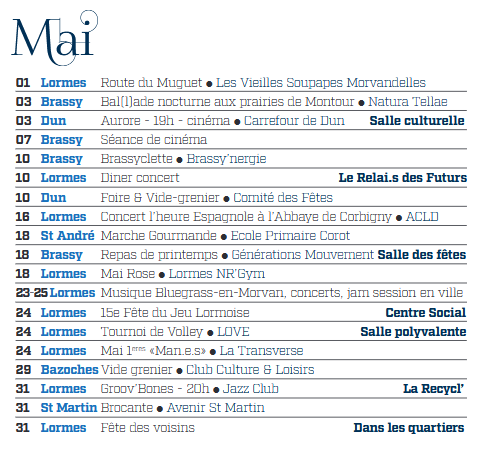Screen dimensions: 490x450
Task: Click the '23-25' date range
Action: (32, 293)
